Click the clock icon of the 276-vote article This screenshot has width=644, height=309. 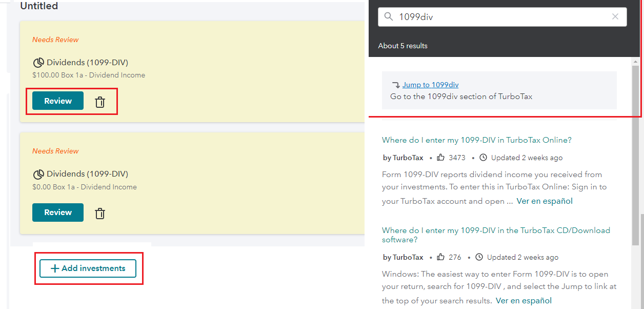click(479, 257)
